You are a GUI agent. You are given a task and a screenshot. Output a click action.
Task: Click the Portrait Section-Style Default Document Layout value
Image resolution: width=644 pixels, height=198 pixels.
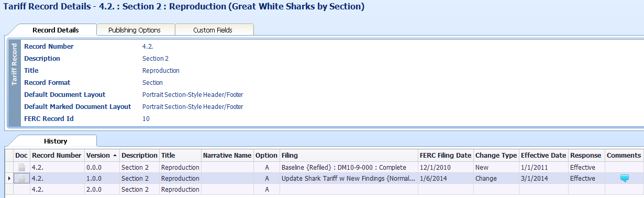(x=193, y=95)
